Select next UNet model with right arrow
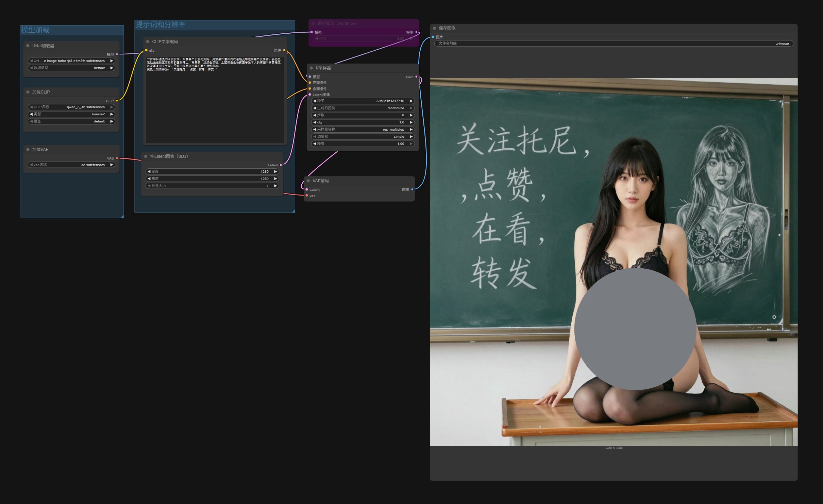Image resolution: width=823 pixels, height=504 pixels. [x=112, y=61]
